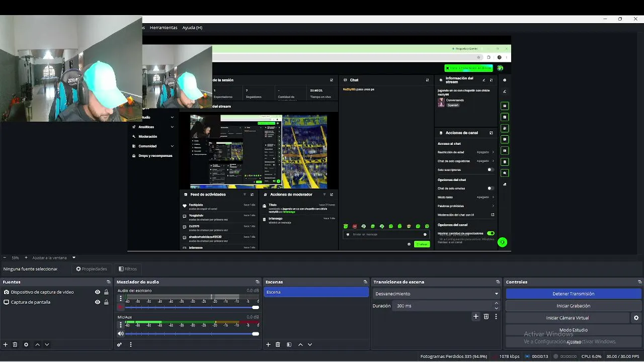Image resolution: width=644 pixels, height=362 pixels.
Task: Click Iniciar Grabación button
Action: pos(574,306)
